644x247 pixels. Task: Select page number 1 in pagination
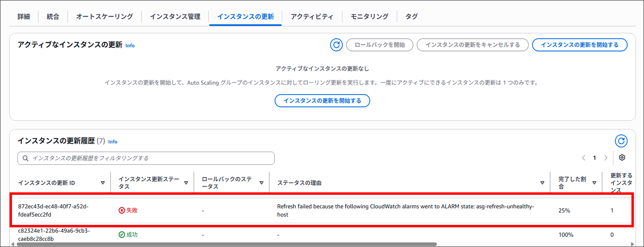tap(594, 158)
